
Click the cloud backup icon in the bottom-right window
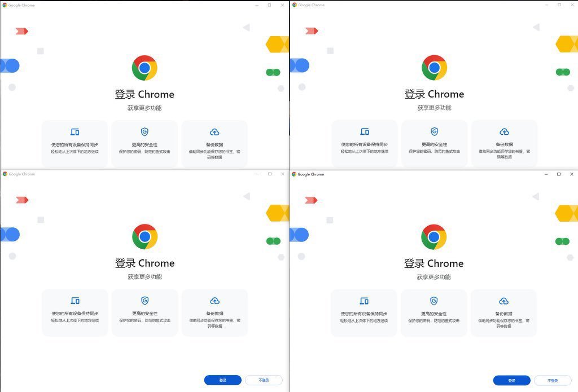pyautogui.click(x=503, y=301)
